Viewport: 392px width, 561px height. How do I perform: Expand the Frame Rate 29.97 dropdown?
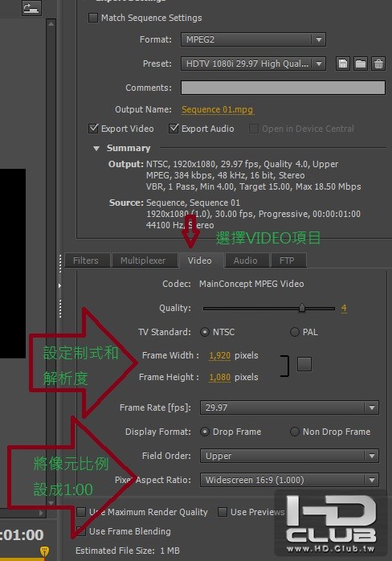[x=289, y=407]
